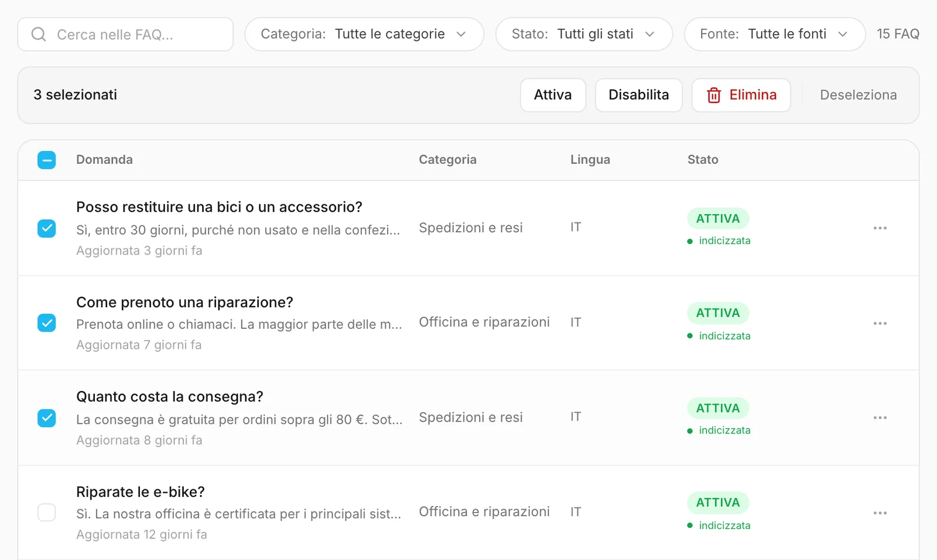The image size is (937, 560).
Task: Click Deseleziona to clear selection
Action: point(859,95)
